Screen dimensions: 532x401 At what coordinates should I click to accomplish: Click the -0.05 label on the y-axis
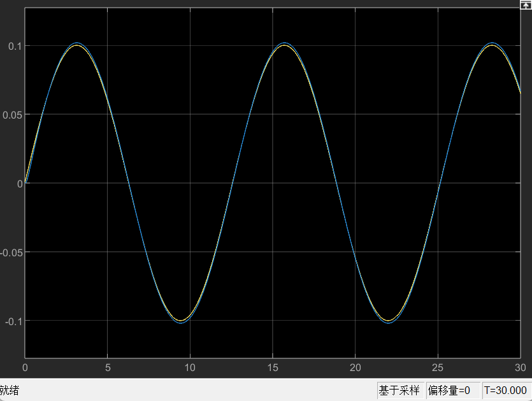[x=10, y=252]
